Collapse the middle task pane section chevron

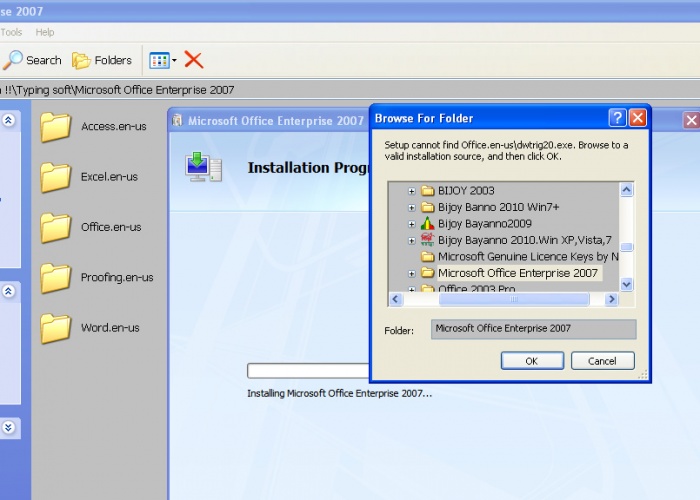(8, 291)
